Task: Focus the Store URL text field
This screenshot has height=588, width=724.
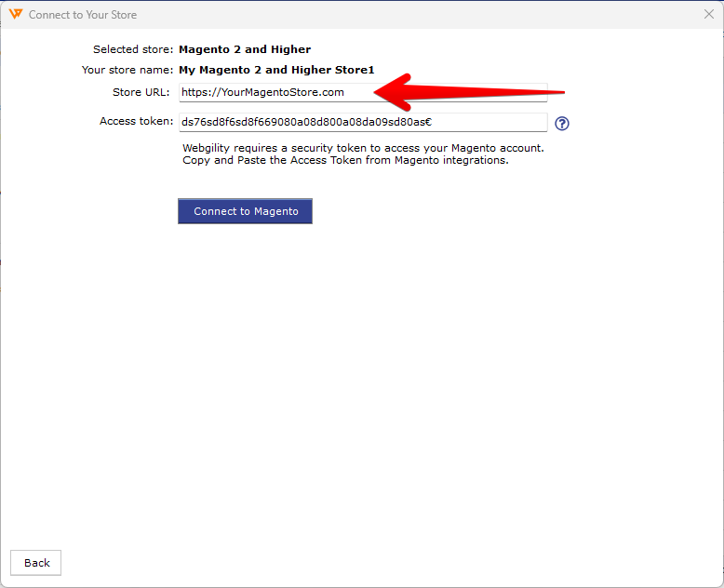Action: 363,92
